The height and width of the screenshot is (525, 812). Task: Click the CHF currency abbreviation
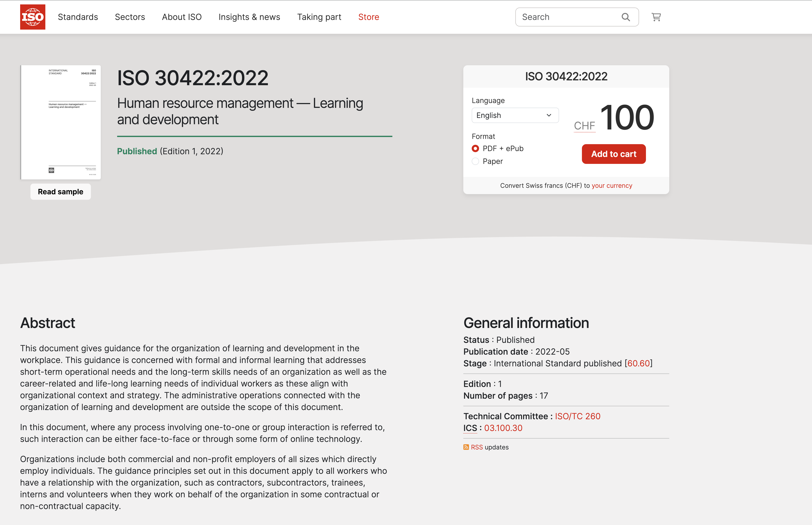pyautogui.click(x=584, y=126)
